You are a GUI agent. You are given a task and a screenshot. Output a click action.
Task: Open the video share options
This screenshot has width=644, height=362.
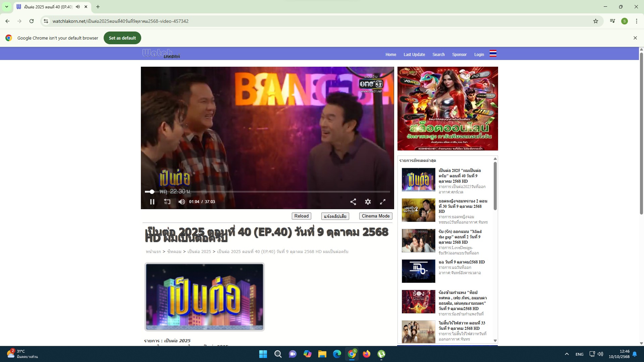[353, 202]
